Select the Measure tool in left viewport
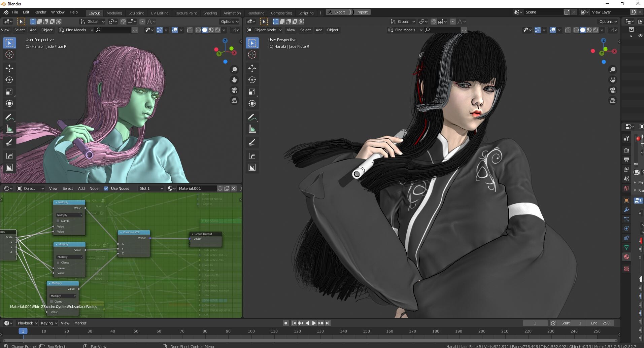Viewport: 644px width, 348px height. 9,129
